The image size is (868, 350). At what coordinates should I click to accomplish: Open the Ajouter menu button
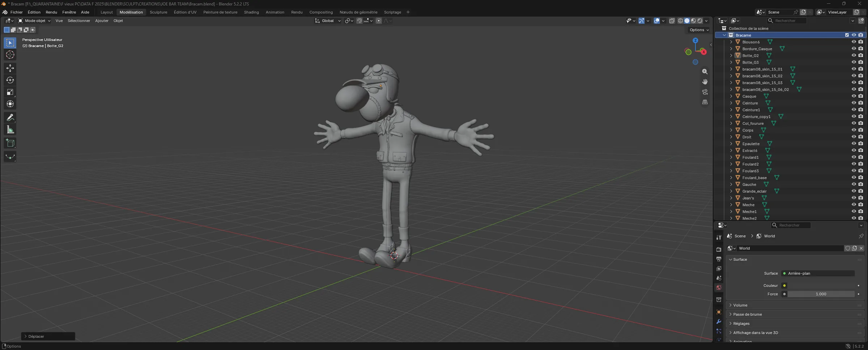point(102,21)
